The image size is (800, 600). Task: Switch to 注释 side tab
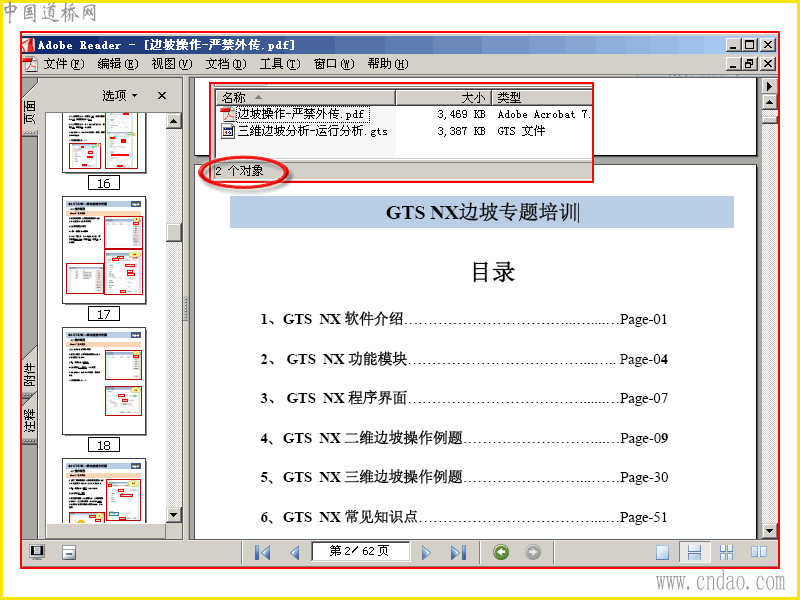(30, 419)
